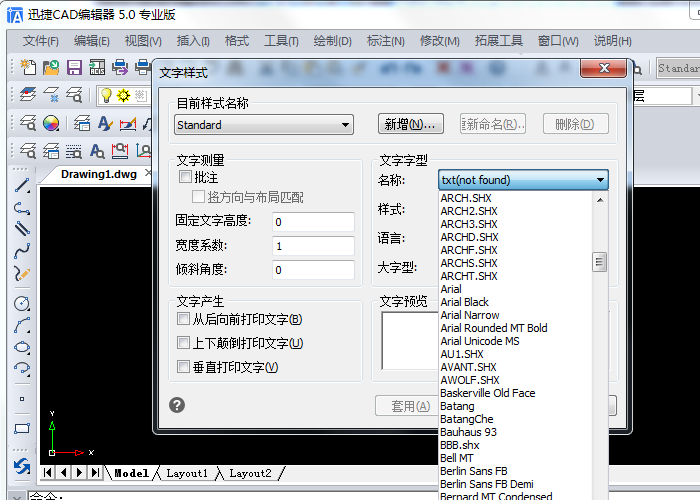Click the Open file folder icon
700x500 pixels.
coord(51,67)
